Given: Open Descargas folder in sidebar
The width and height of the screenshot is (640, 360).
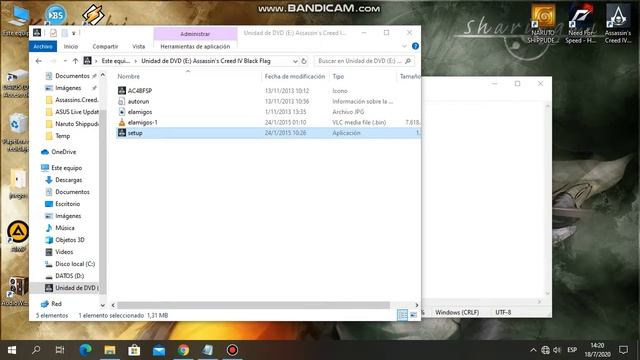Looking at the screenshot, I should point(63,180).
